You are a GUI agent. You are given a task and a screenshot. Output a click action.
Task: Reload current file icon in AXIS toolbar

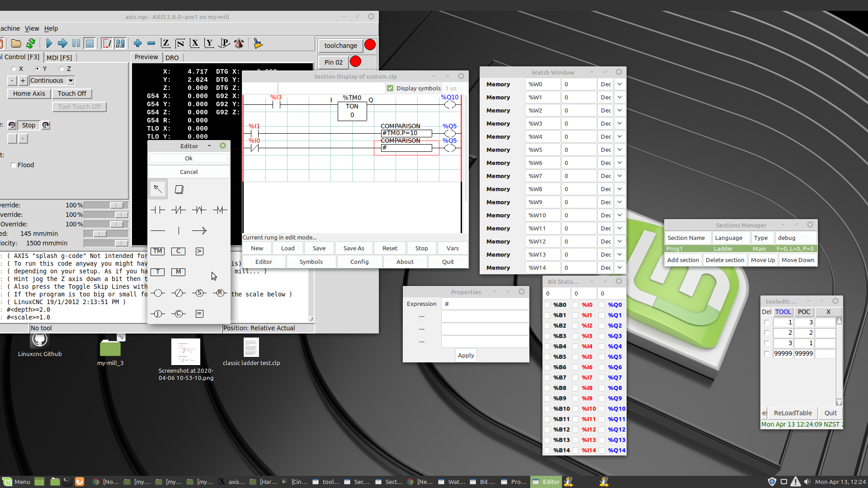click(31, 43)
